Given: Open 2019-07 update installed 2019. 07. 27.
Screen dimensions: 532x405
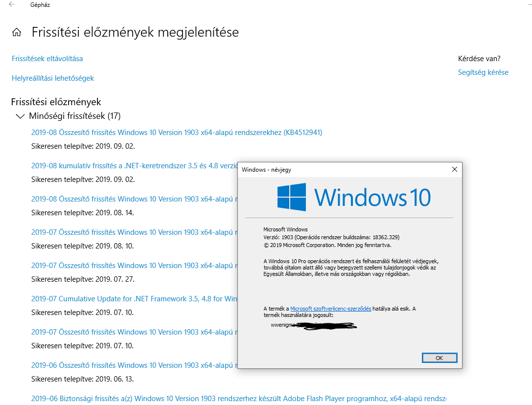Looking at the screenshot, I should click(x=135, y=266).
